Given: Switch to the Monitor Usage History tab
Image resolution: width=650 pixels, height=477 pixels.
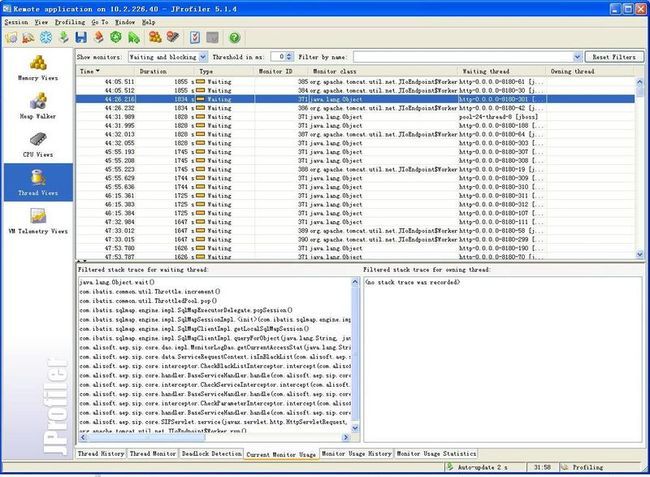Looking at the screenshot, I should [357, 453].
